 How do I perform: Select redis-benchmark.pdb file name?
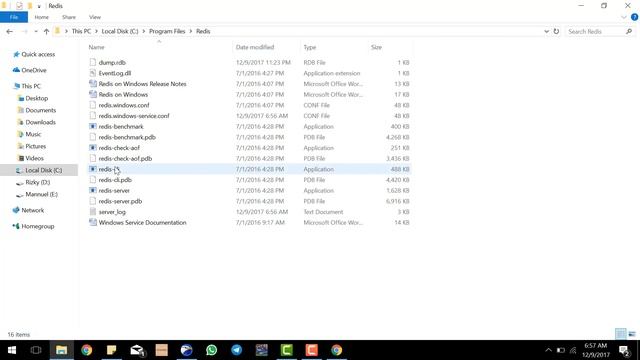[x=127, y=137]
